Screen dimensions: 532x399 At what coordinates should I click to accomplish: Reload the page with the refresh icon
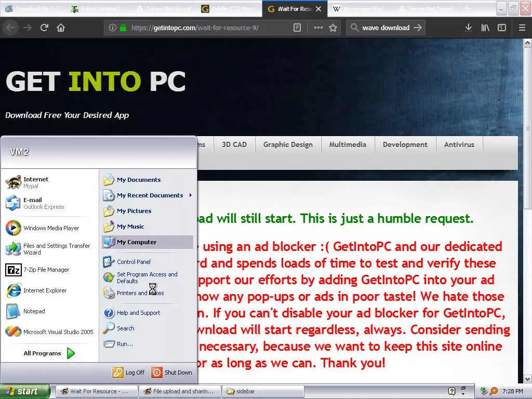pos(44,28)
